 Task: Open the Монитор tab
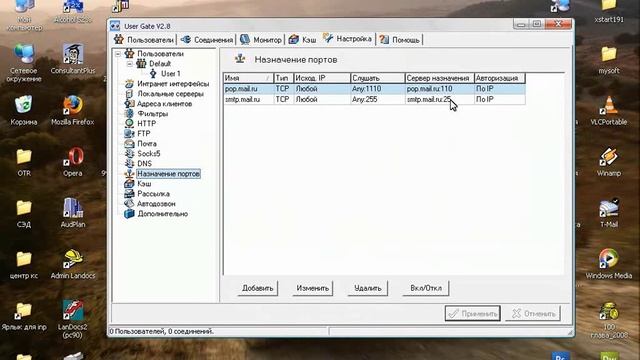[261, 40]
